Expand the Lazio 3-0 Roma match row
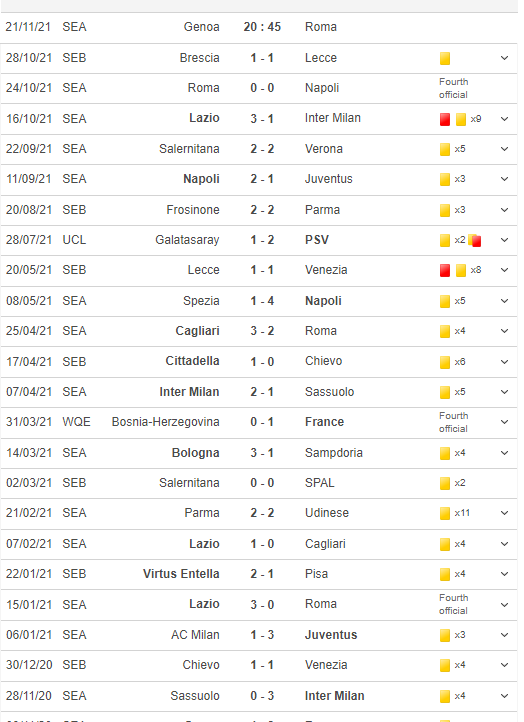 [504, 605]
